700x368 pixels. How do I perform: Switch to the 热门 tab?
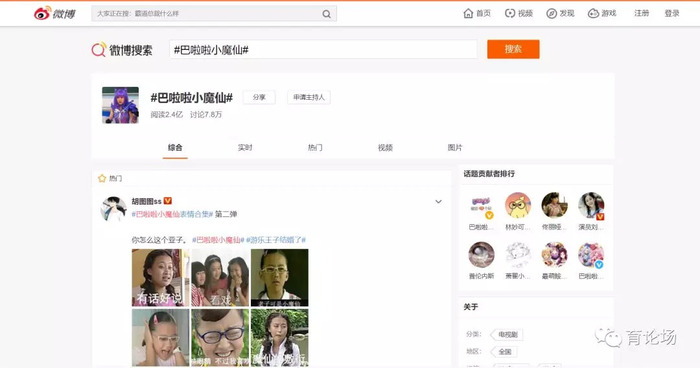pyautogui.click(x=315, y=147)
